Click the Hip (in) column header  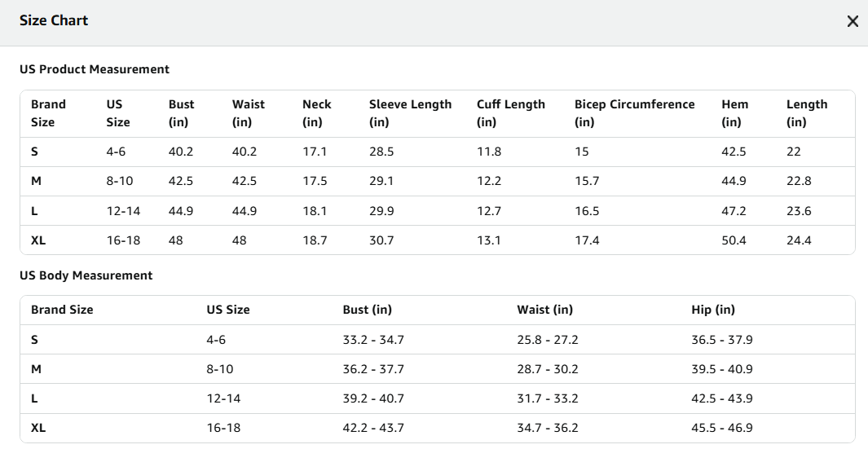click(x=713, y=310)
